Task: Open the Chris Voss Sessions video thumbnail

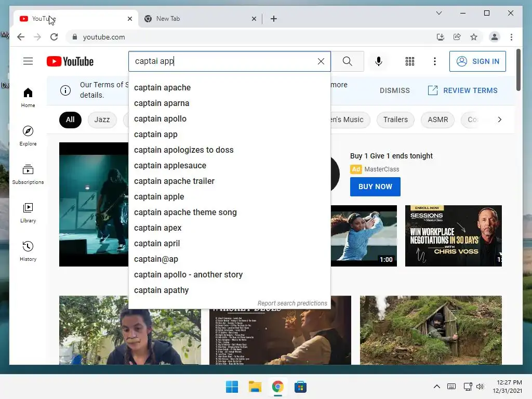Action: coord(453,236)
